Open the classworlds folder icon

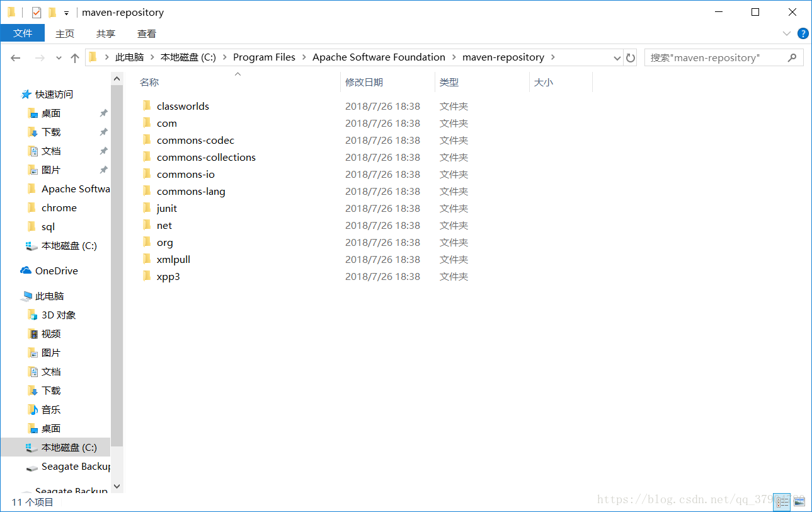(147, 106)
